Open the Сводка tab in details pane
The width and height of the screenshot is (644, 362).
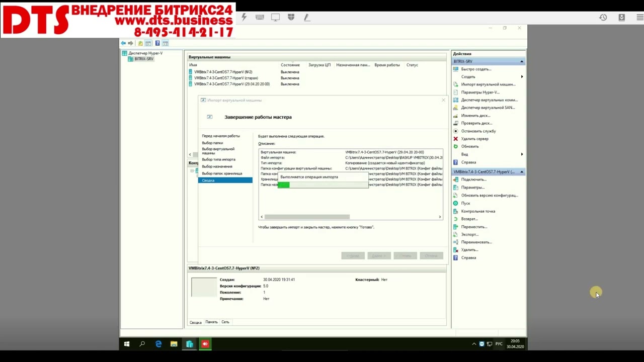coord(196,322)
